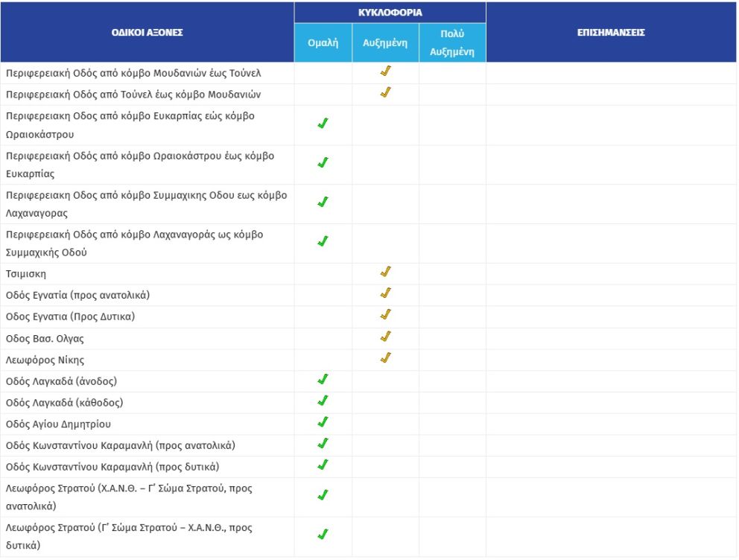Click yellow checkmark for Οδος Βασ. Ολγας
This screenshot has width=739, height=560.
click(385, 337)
